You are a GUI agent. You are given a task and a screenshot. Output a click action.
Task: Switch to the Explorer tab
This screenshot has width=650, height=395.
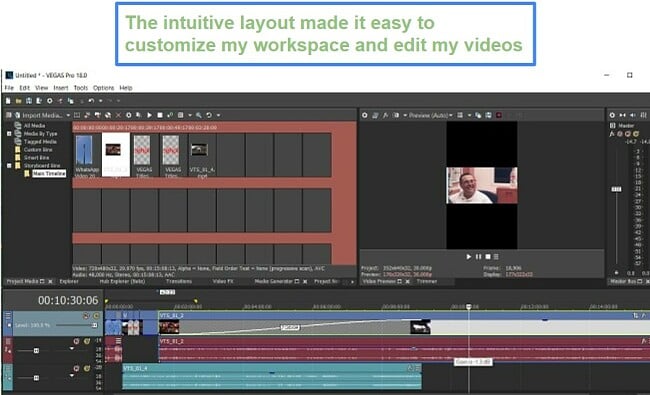pos(69,281)
